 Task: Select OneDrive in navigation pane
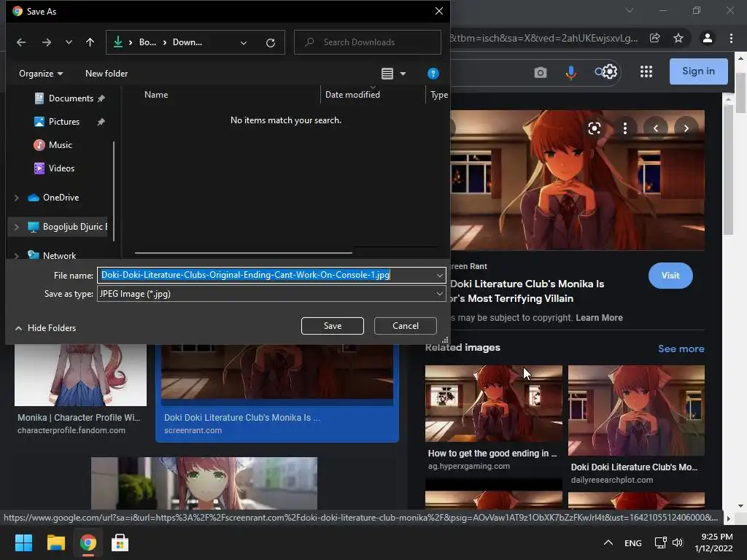tap(61, 197)
